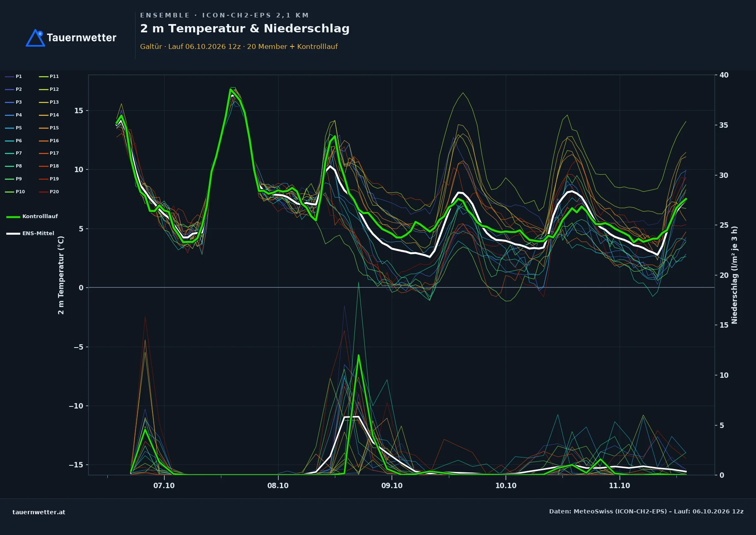Viewport: 756px width, 535px height.
Task: Click the P19 legend entry
Action: pos(49,179)
